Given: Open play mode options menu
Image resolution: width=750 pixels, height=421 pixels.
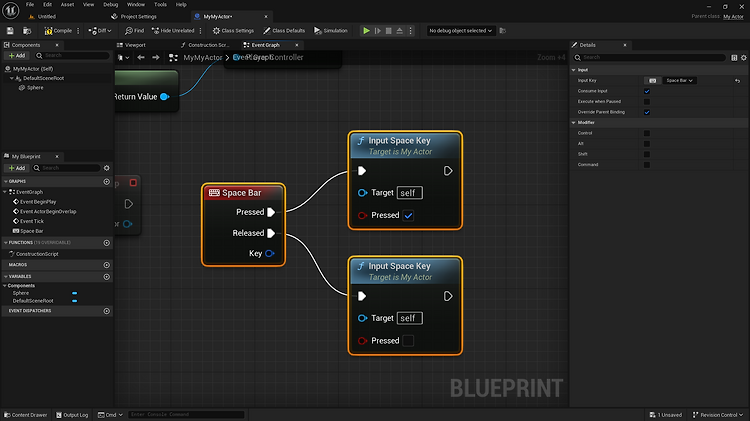Looking at the screenshot, I should tap(410, 31).
